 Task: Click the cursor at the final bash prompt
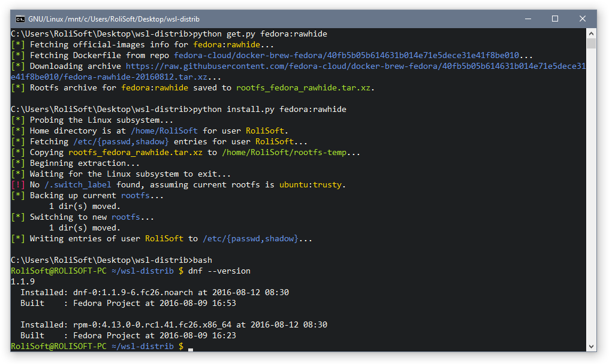191,349
